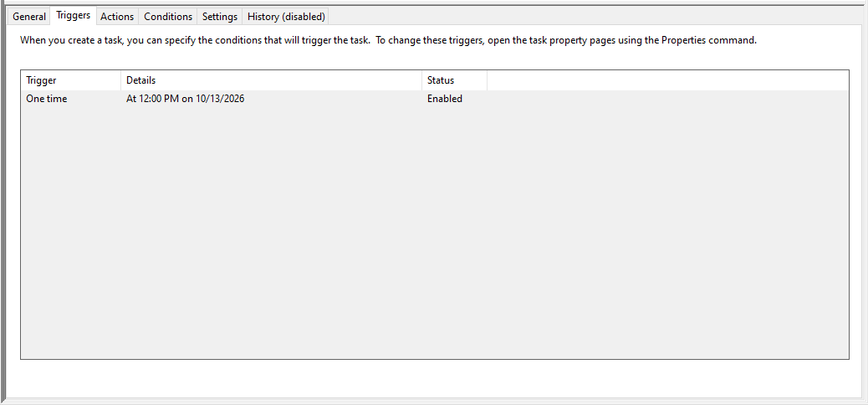Click the Details column header
868x405 pixels.
point(271,80)
